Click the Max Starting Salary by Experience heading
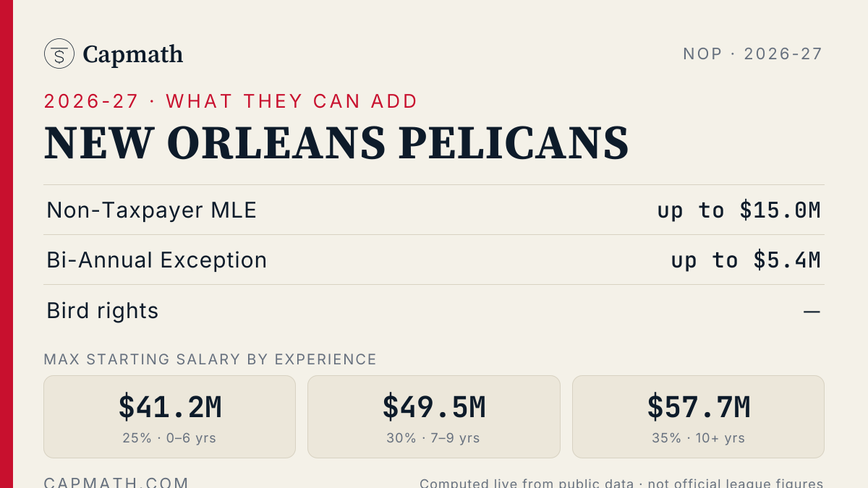Viewport: 868px width, 488px height. pyautogui.click(x=210, y=359)
